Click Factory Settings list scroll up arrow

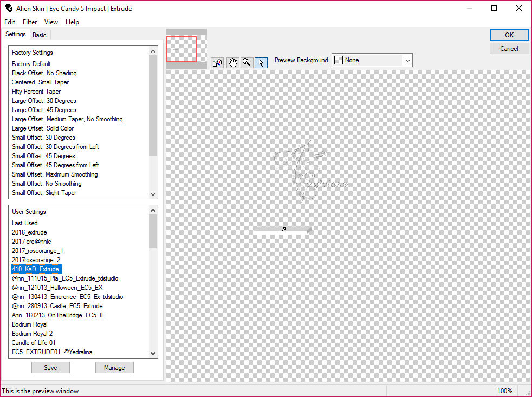click(153, 51)
